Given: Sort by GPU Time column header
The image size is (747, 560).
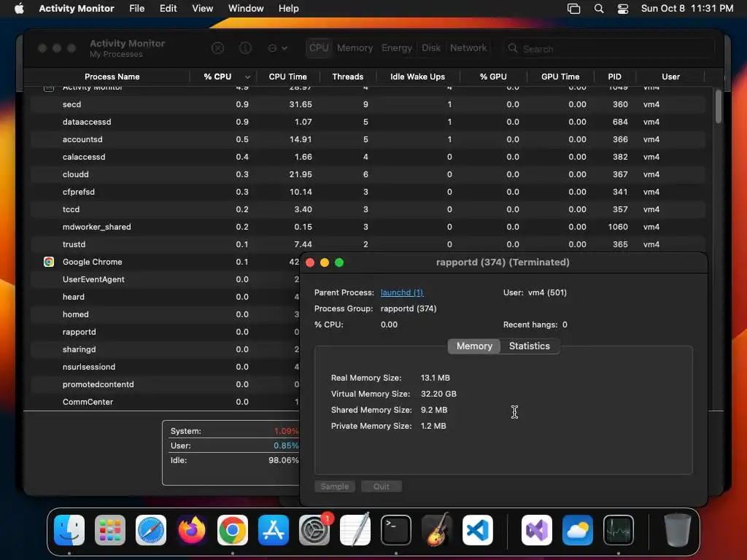Looking at the screenshot, I should coord(560,77).
